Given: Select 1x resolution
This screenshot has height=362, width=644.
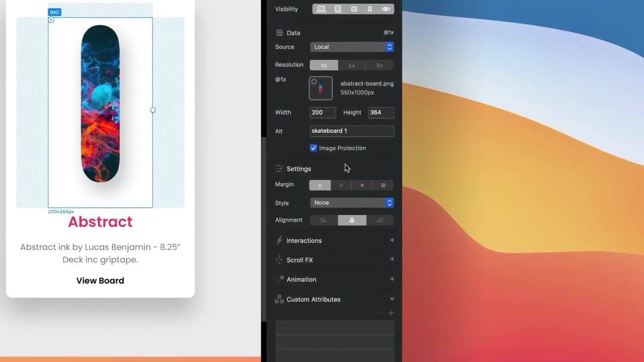Looking at the screenshot, I should pos(324,65).
